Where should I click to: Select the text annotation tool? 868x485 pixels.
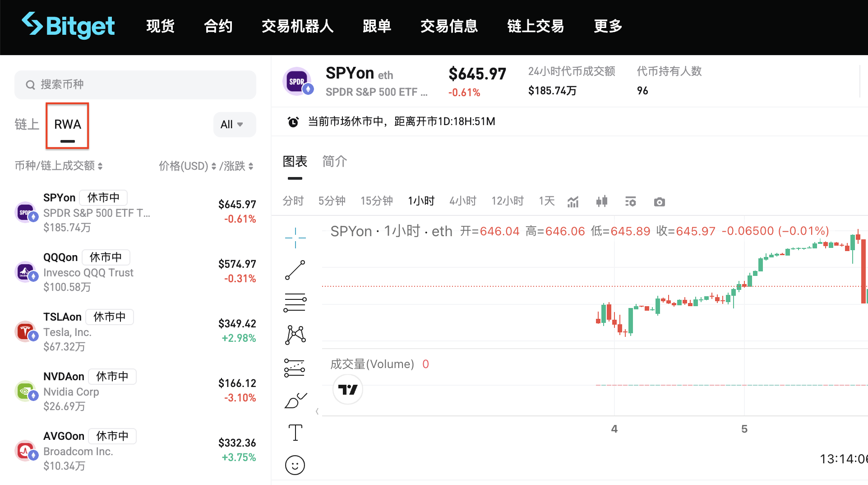(x=295, y=433)
